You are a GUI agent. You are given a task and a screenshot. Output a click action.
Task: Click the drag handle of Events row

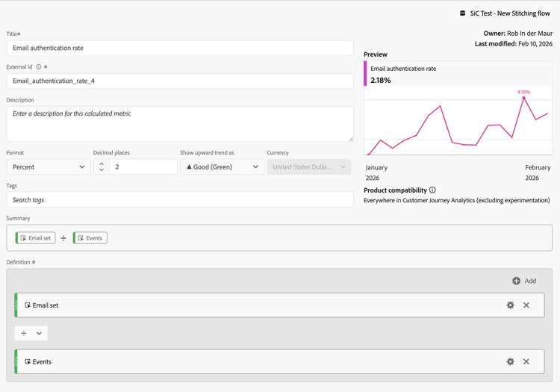16,361
